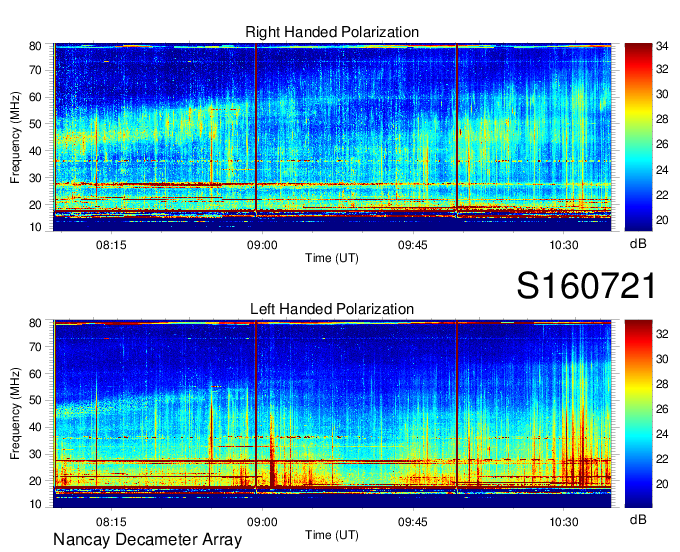The image size is (680, 552).
Task: Click the 20 MHz tick on Right Handed plot
Action: tap(35, 205)
